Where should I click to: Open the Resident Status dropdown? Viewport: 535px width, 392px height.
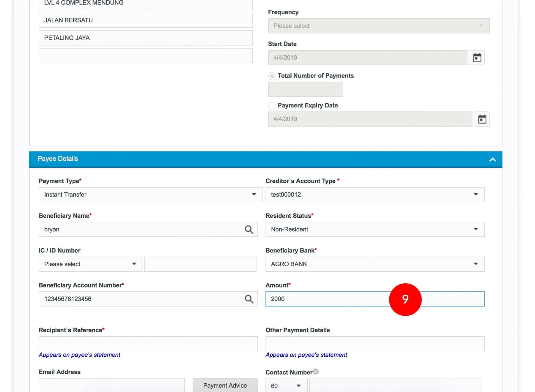tap(374, 229)
